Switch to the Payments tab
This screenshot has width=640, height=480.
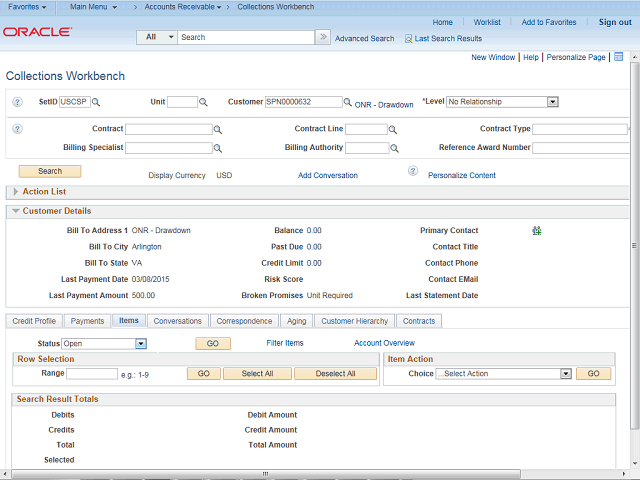click(87, 321)
